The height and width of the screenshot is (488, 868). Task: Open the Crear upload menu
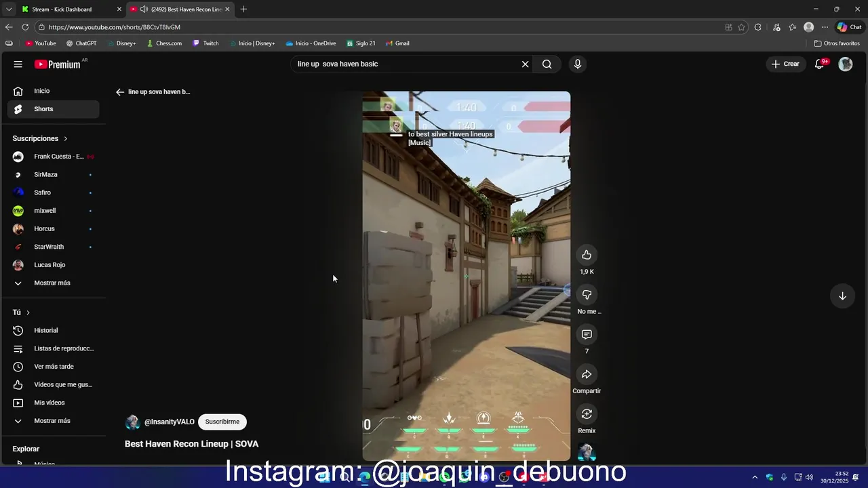786,64
